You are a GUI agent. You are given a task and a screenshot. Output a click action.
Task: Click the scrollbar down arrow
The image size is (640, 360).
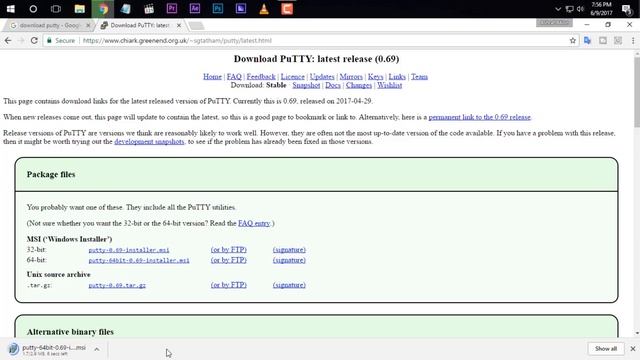(637, 333)
